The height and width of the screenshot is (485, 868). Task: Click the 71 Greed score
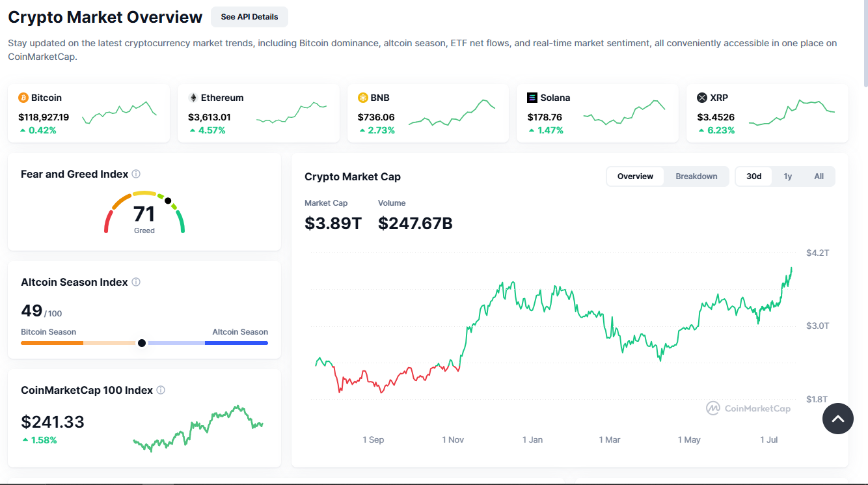coord(144,214)
